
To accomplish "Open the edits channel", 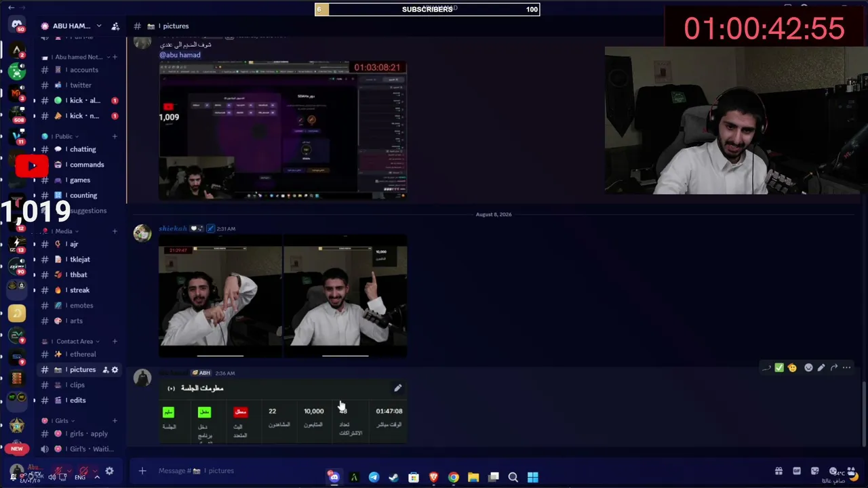I will pyautogui.click(x=79, y=401).
